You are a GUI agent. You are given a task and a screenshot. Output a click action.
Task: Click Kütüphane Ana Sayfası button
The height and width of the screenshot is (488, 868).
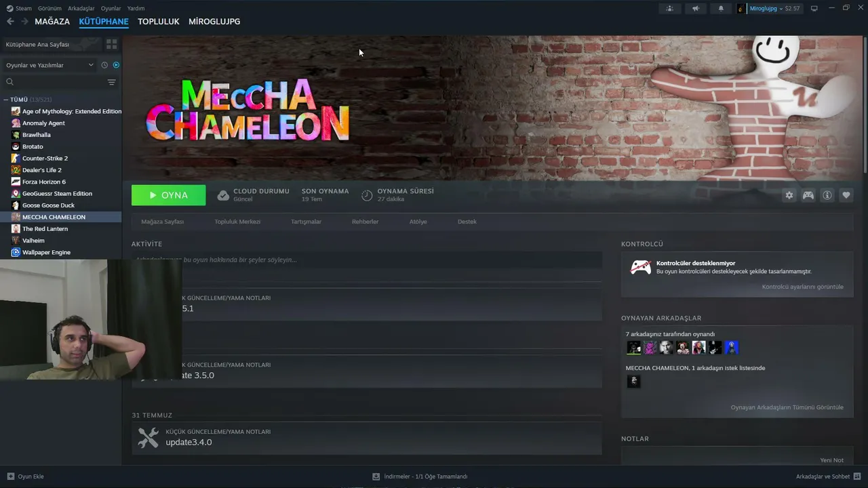(52, 44)
